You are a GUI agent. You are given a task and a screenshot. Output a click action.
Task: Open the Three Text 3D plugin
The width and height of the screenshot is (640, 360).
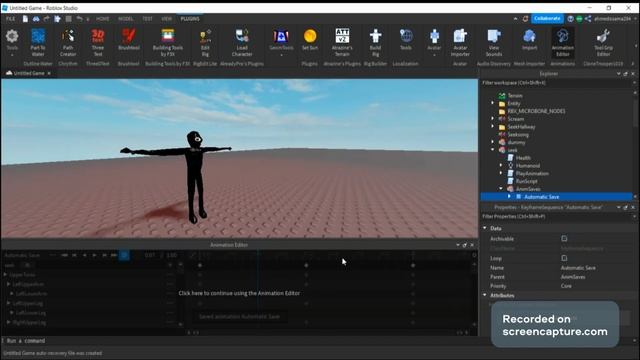[98, 43]
